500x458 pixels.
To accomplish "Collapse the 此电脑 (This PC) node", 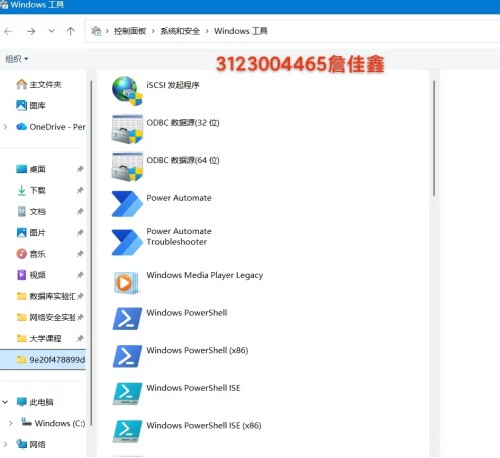I will click(5, 402).
